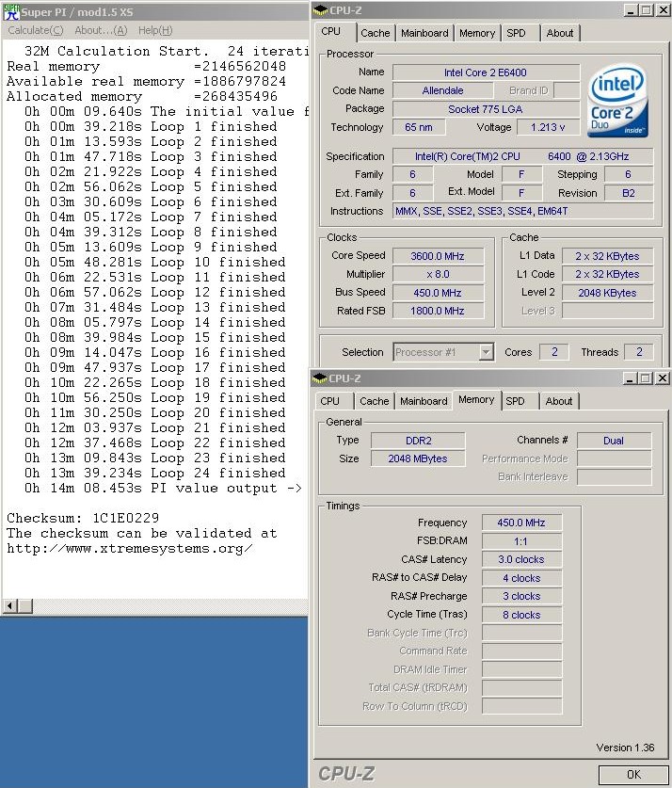Click the Voltage value '1.213 v'

click(548, 127)
